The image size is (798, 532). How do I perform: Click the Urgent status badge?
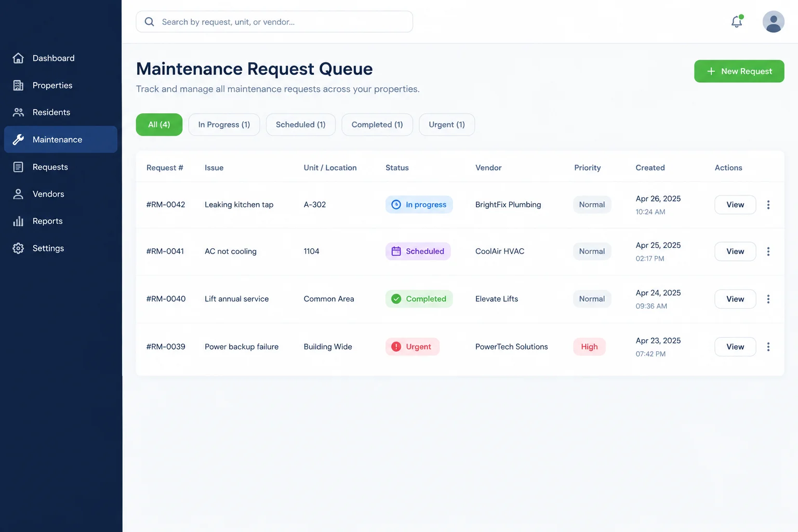click(x=412, y=347)
